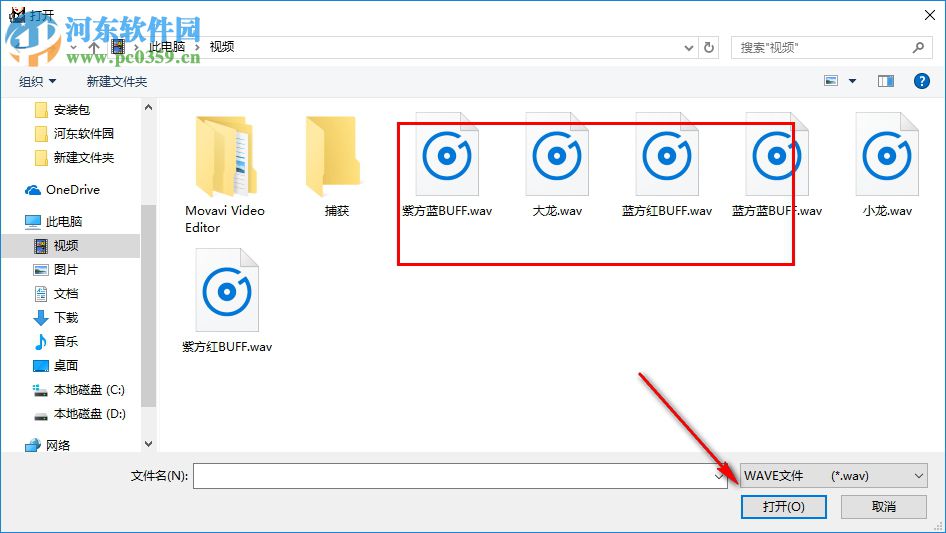The image size is (946, 533).
Task: Click the search magnifier icon
Action: [x=918, y=47]
